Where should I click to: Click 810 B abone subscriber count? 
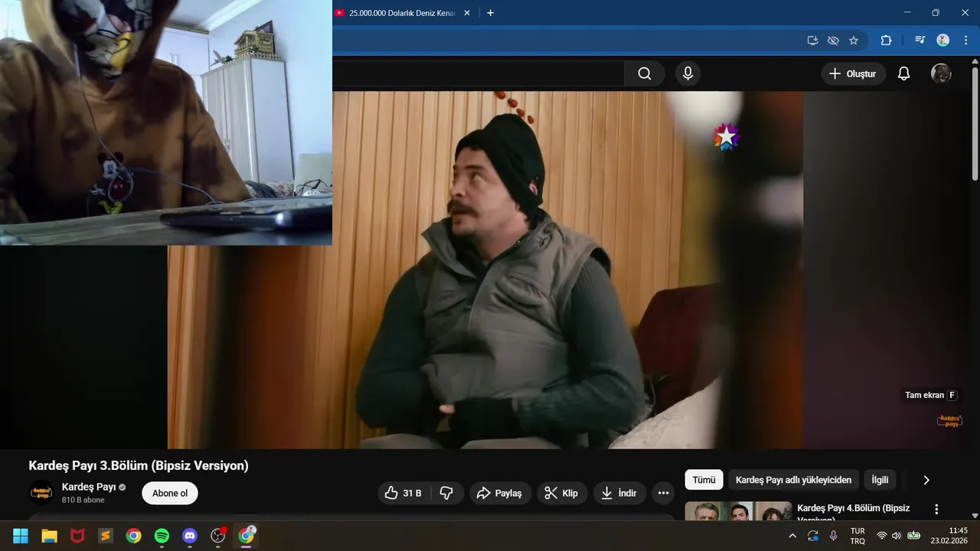tap(83, 500)
